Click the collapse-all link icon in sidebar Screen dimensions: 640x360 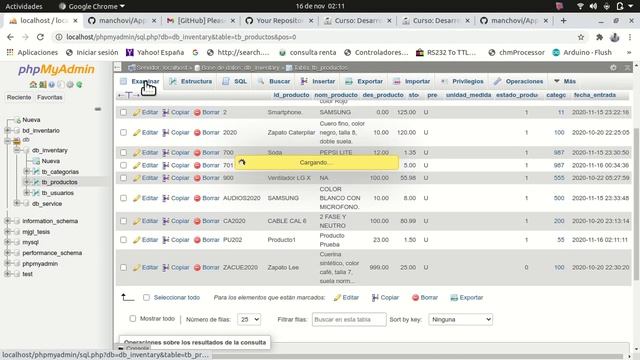coord(98,109)
